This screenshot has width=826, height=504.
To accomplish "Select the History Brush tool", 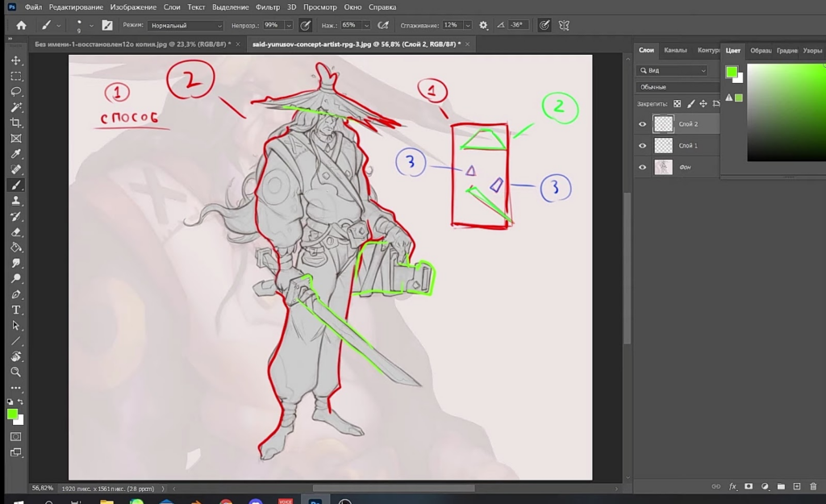I will point(16,216).
